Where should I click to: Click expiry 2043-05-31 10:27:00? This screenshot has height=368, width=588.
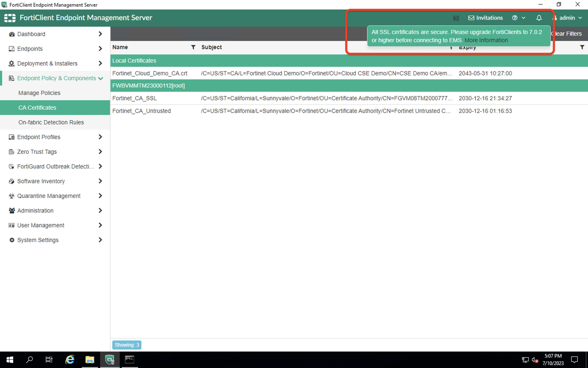(x=485, y=73)
